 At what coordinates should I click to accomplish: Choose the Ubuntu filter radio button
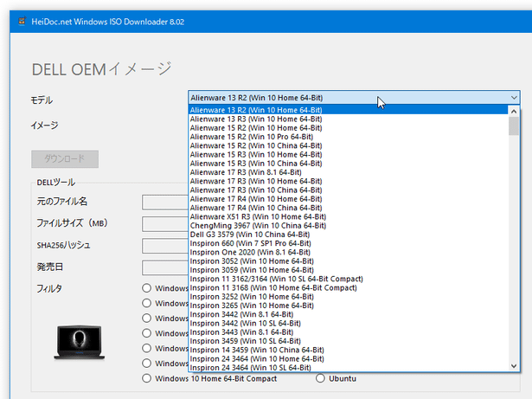point(336,378)
